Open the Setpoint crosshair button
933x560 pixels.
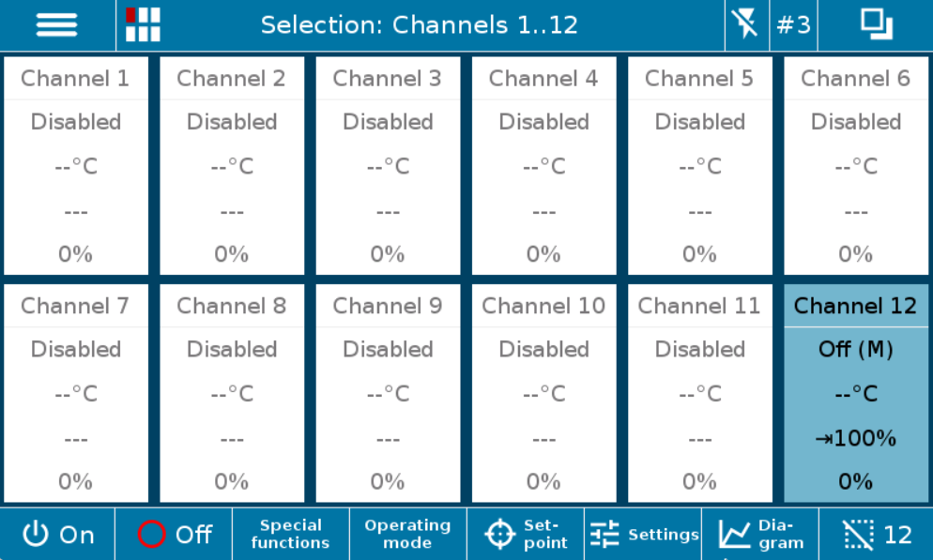pyautogui.click(x=526, y=534)
